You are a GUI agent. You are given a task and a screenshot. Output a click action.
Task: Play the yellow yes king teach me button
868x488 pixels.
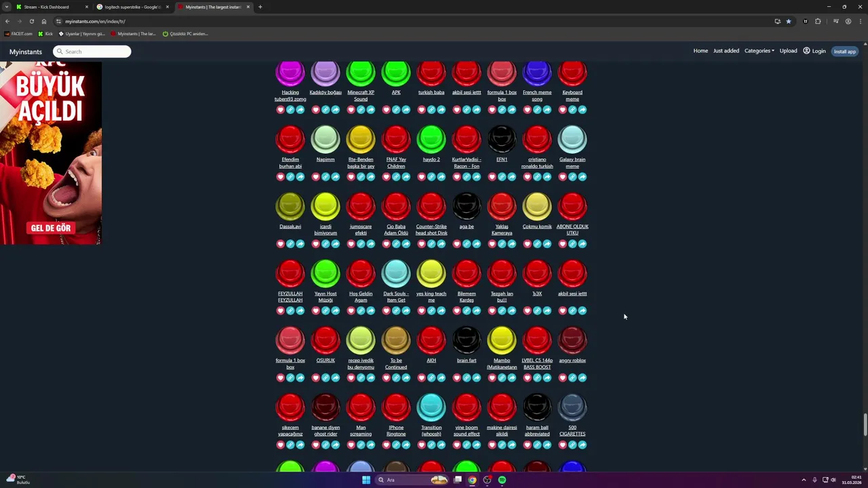pos(431,273)
